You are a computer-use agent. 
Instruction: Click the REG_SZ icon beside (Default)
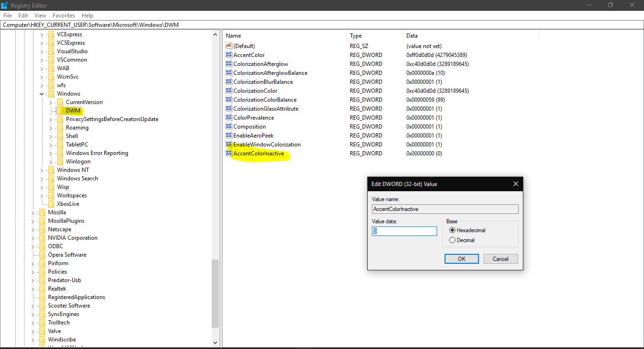[228, 46]
